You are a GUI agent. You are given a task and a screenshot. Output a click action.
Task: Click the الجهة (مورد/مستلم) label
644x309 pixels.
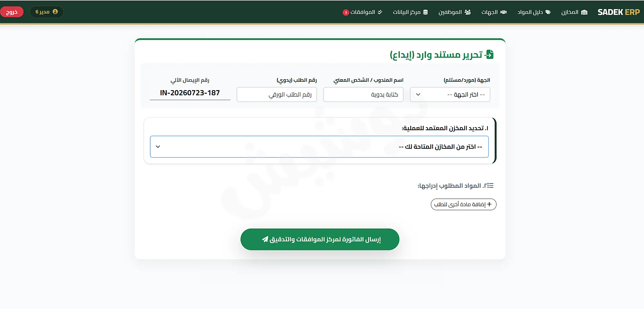[x=467, y=80]
